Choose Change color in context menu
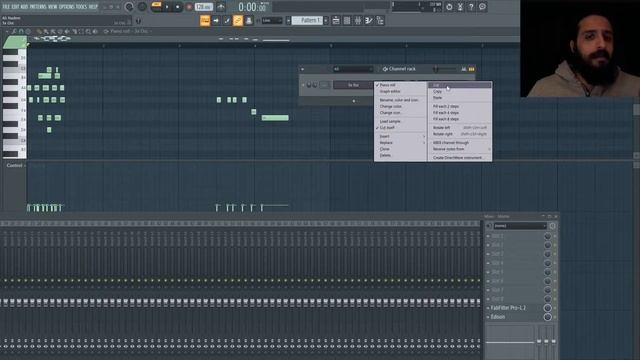Image resolution: width=640 pixels, height=360 pixels. click(x=400, y=107)
